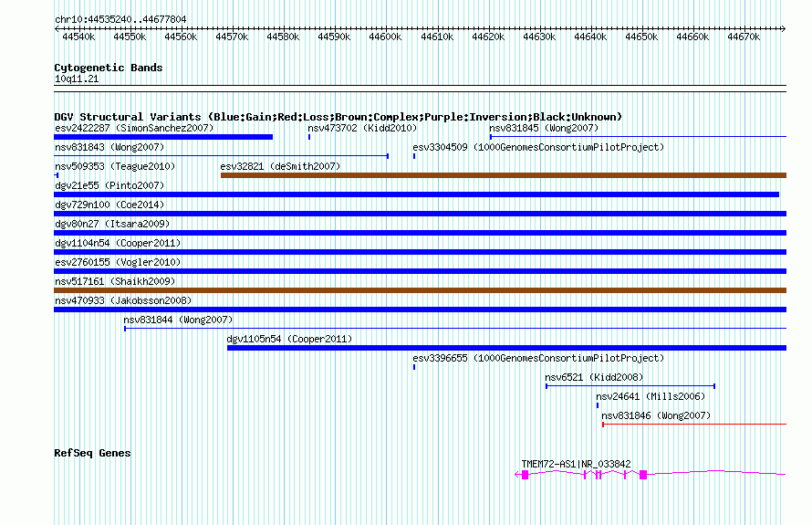Select the 10q11.21 band label
Image resolution: width=812 pixels, height=525 pixels.
coord(77,79)
